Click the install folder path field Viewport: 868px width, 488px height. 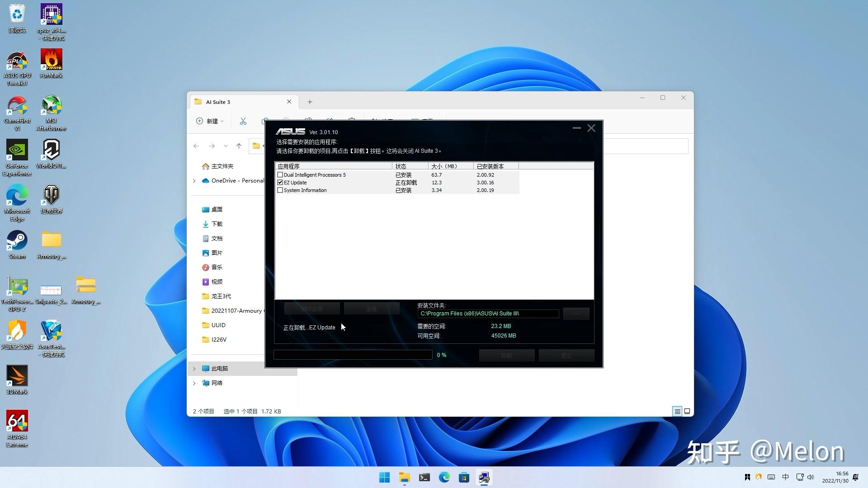[488, 314]
